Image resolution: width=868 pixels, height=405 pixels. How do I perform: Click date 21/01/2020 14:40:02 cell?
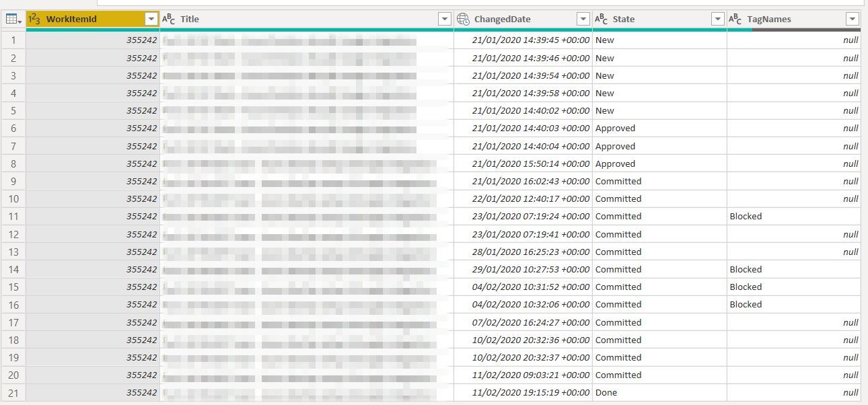point(523,110)
